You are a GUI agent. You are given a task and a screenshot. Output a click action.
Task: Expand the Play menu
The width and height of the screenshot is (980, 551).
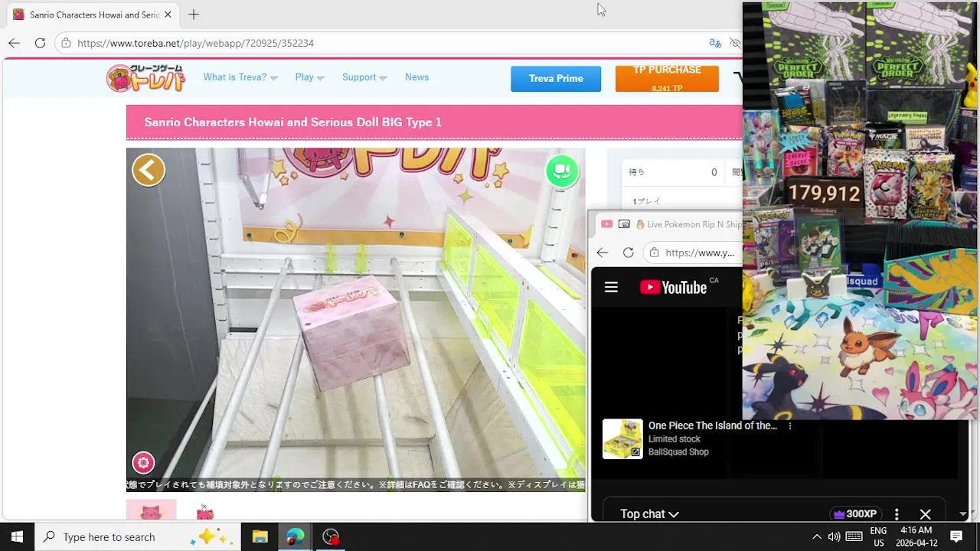click(x=309, y=77)
